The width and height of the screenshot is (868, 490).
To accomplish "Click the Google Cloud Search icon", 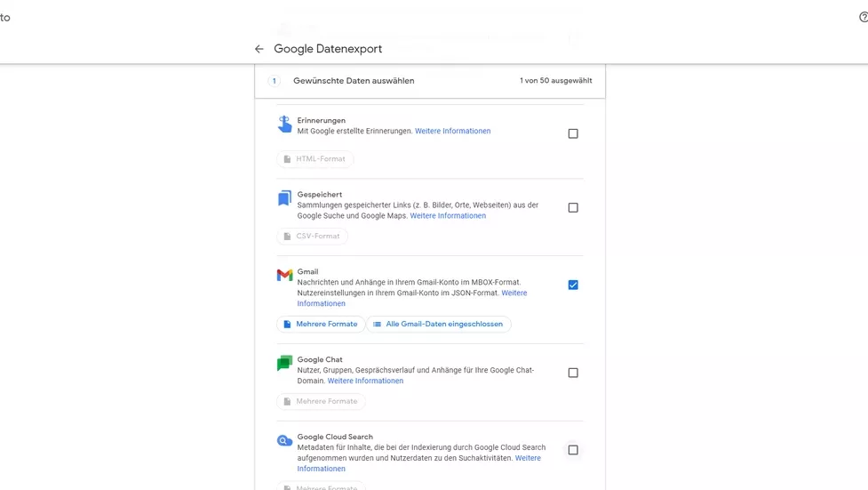I will 284,441.
